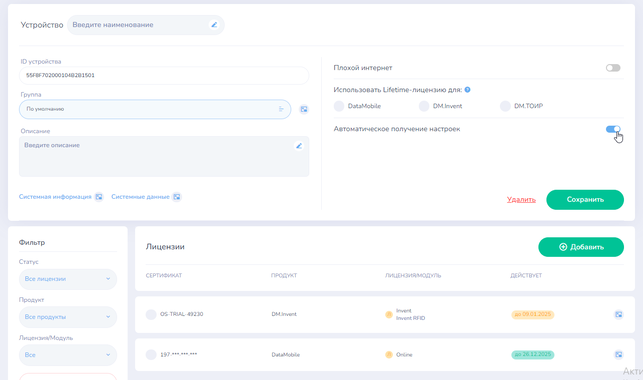Click the ID устройства field
The height and width of the screenshot is (380, 643).
click(164, 75)
